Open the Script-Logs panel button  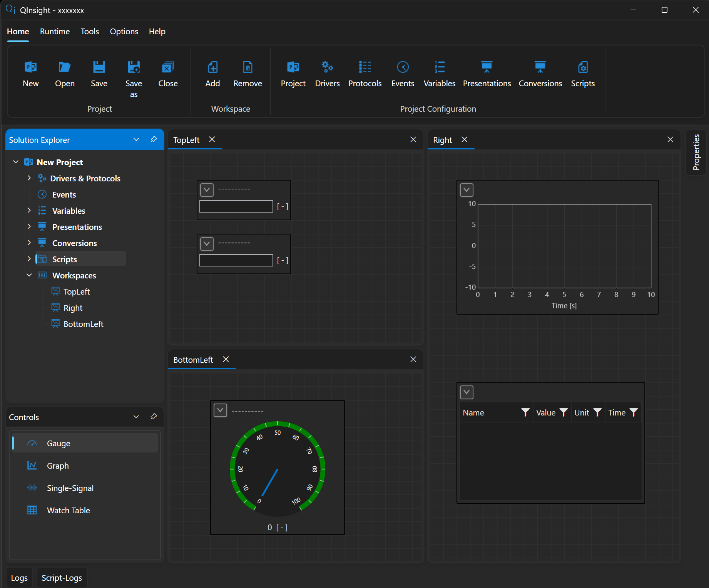click(x=62, y=578)
